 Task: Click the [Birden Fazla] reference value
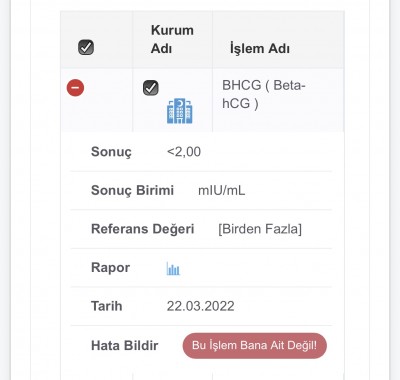(260, 229)
